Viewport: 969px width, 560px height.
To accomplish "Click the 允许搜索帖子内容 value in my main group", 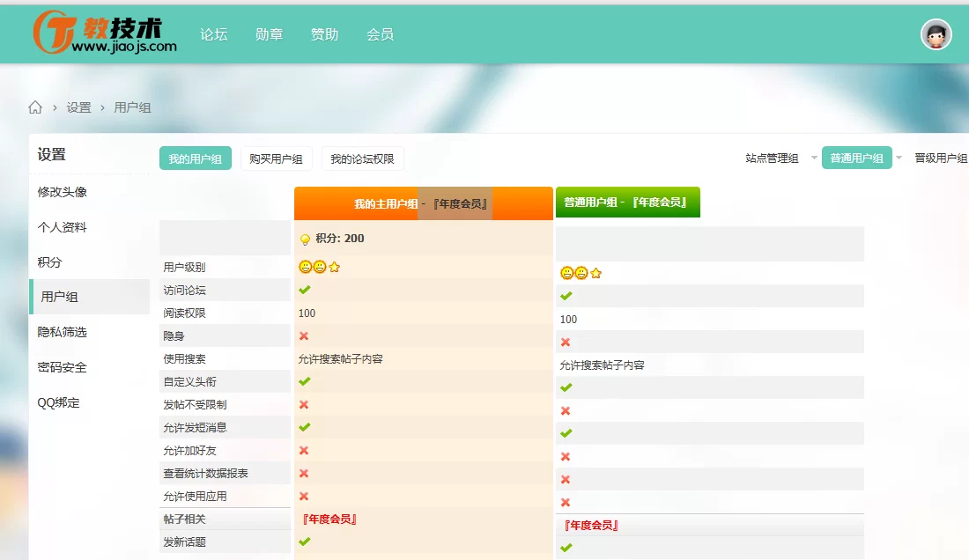I will (x=341, y=358).
